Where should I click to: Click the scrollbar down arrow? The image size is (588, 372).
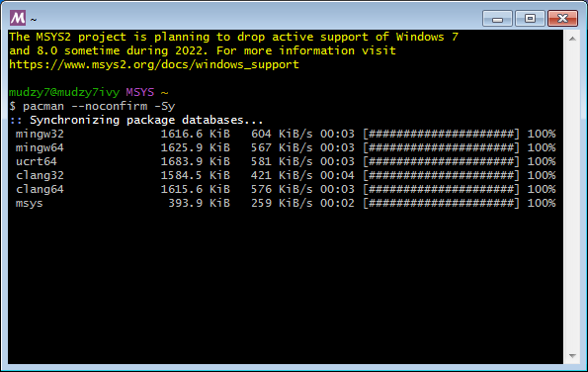tap(572, 355)
